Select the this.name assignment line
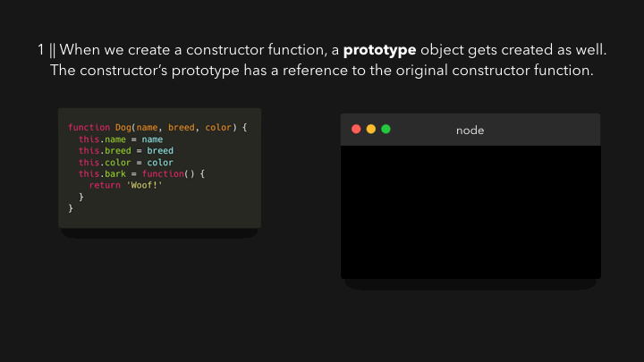644x362 pixels. [x=121, y=139]
